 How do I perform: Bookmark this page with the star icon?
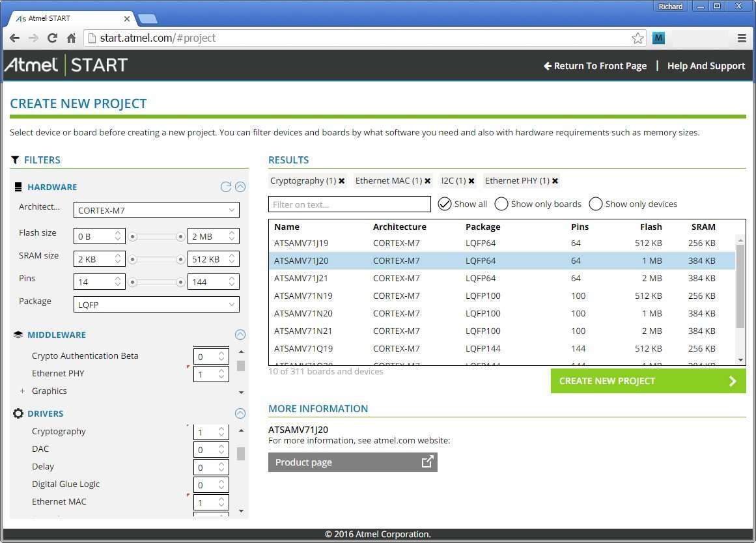[638, 38]
